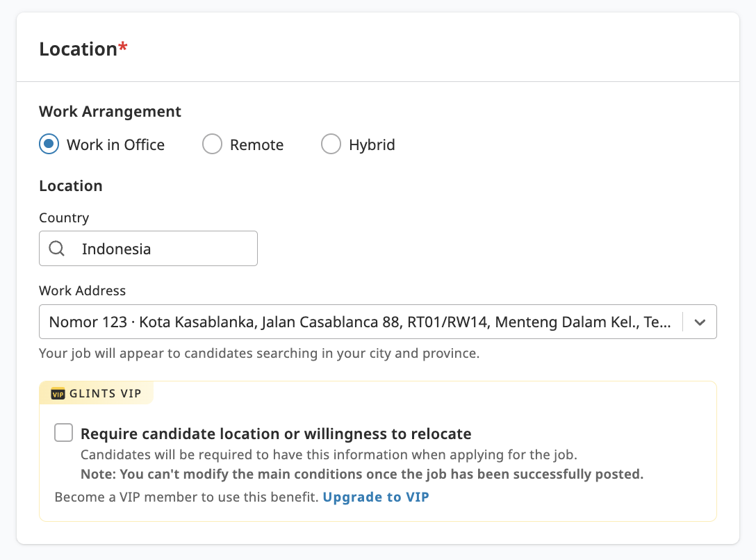Click the Upgrade to VIP link
This screenshot has width=756, height=560.
coord(375,497)
